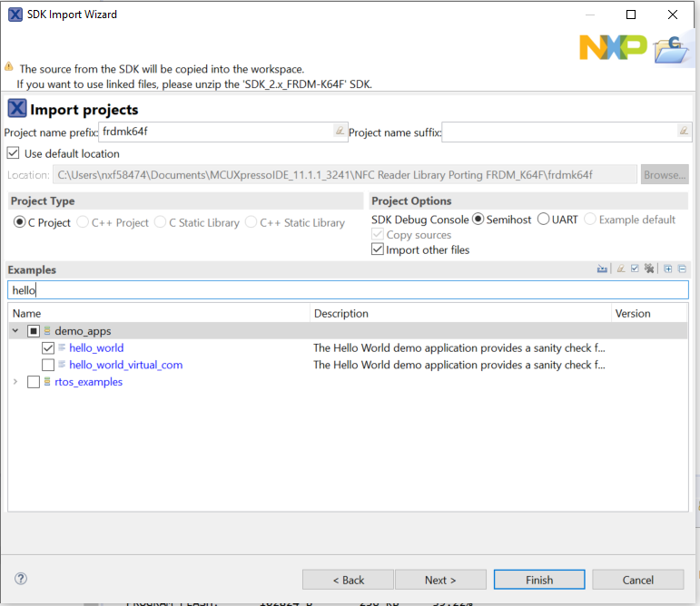Toggle the Import other files checkbox

[377, 249]
